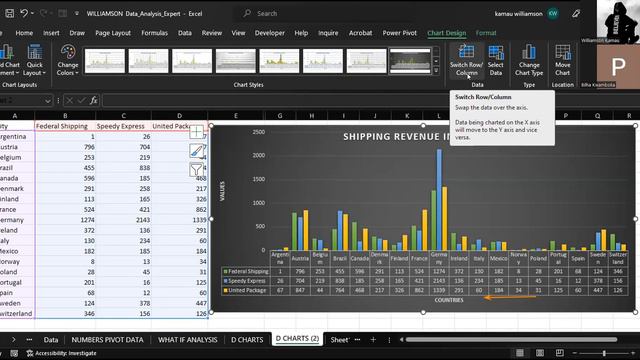The height and width of the screenshot is (360, 640).
Task: Click the Chart Filters funnel button
Action: tap(196, 169)
